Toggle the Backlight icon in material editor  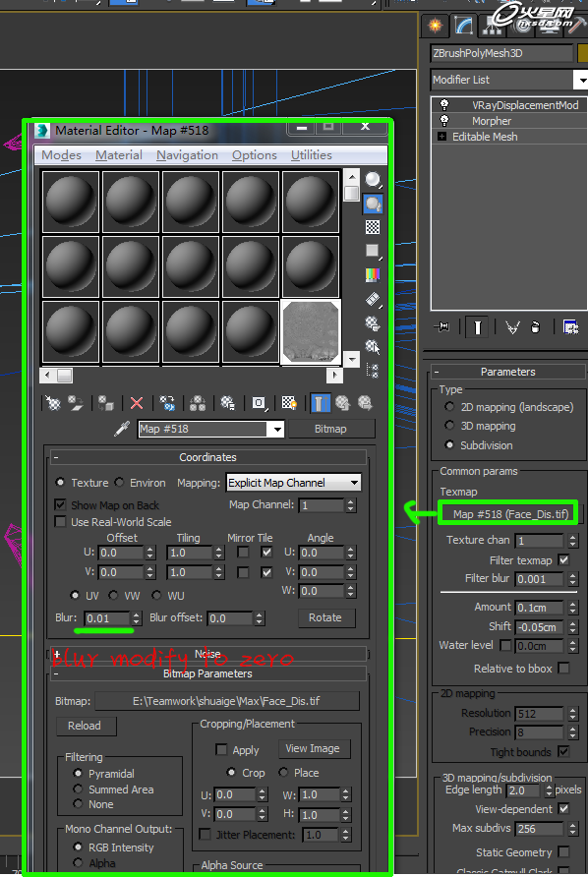coord(373,204)
